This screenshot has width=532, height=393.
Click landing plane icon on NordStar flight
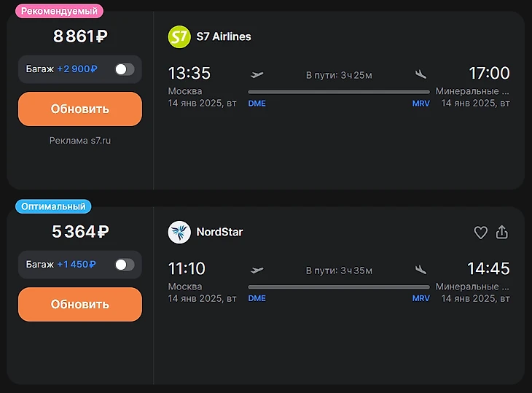pos(420,270)
